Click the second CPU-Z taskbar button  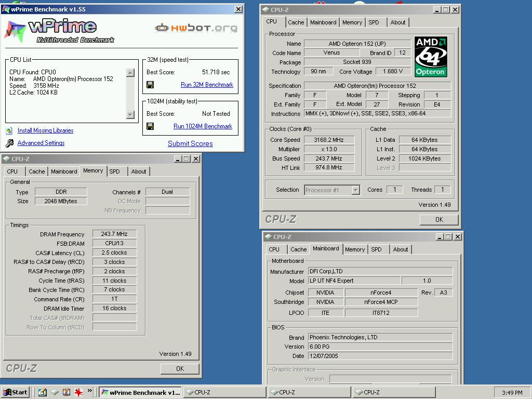pos(309,393)
